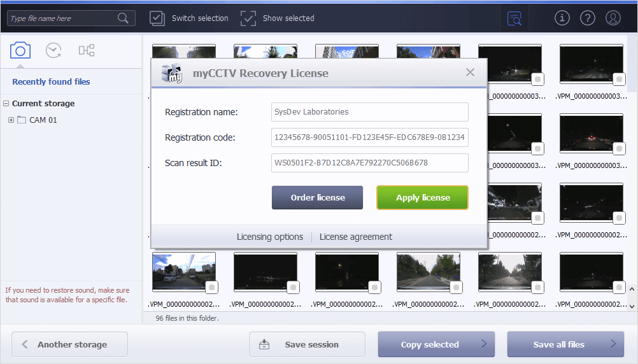The image size is (638, 364).
Task: Click the Copy selected button
Action: coord(436,344)
